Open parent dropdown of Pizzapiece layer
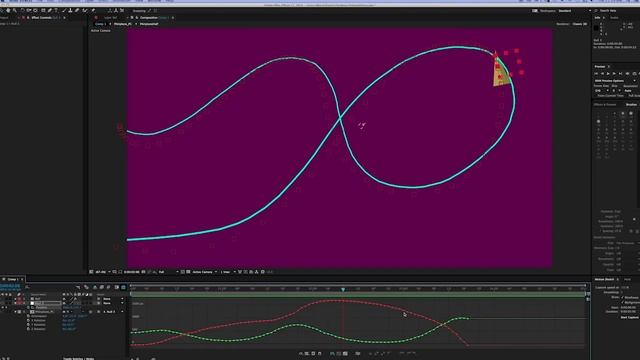640x360 pixels. click(x=112, y=312)
